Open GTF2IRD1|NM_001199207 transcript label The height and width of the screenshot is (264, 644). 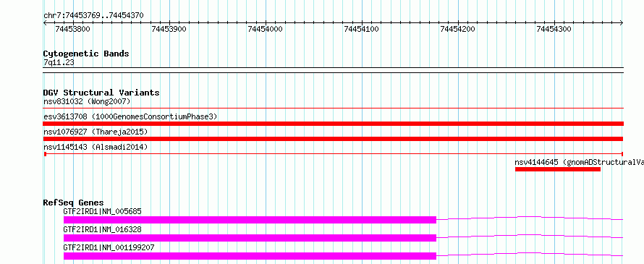[109, 248]
